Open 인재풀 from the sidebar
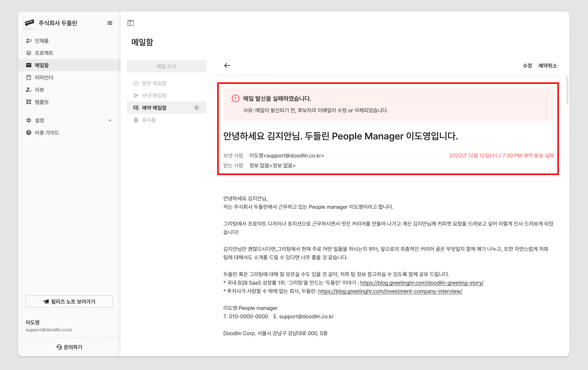 tap(42, 41)
